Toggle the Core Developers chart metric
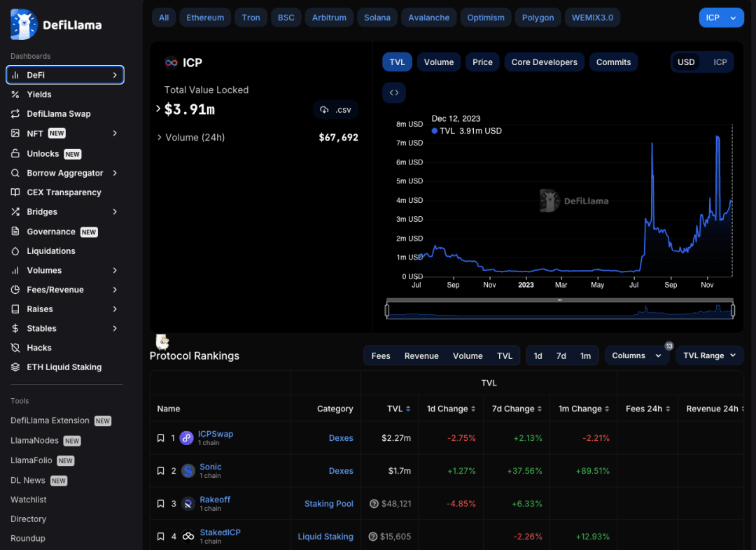The image size is (756, 550). pyautogui.click(x=545, y=62)
